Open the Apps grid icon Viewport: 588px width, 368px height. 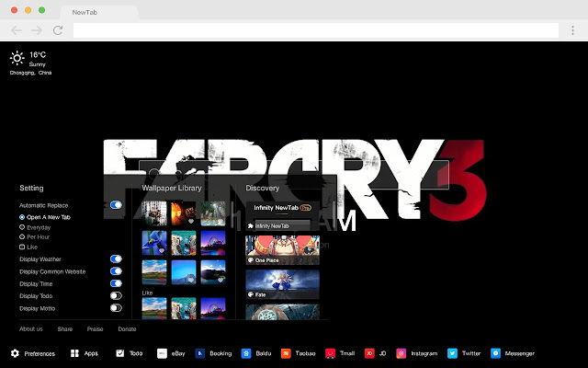pos(74,353)
